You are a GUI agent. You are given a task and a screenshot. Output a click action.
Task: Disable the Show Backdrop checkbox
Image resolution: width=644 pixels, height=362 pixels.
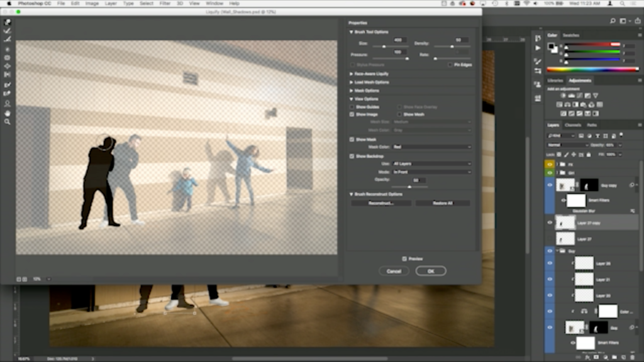click(352, 155)
